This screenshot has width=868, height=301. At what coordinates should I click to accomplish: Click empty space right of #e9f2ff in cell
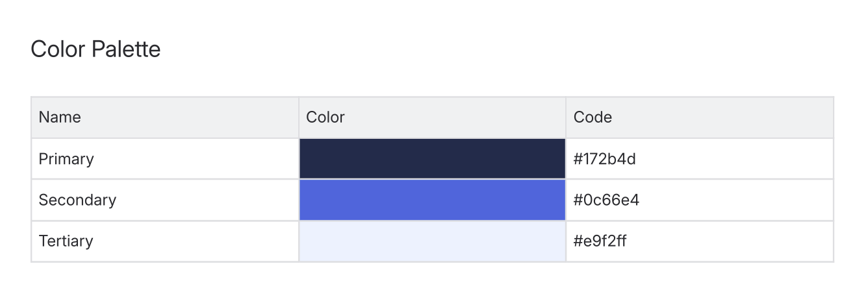pyautogui.click(x=734, y=241)
